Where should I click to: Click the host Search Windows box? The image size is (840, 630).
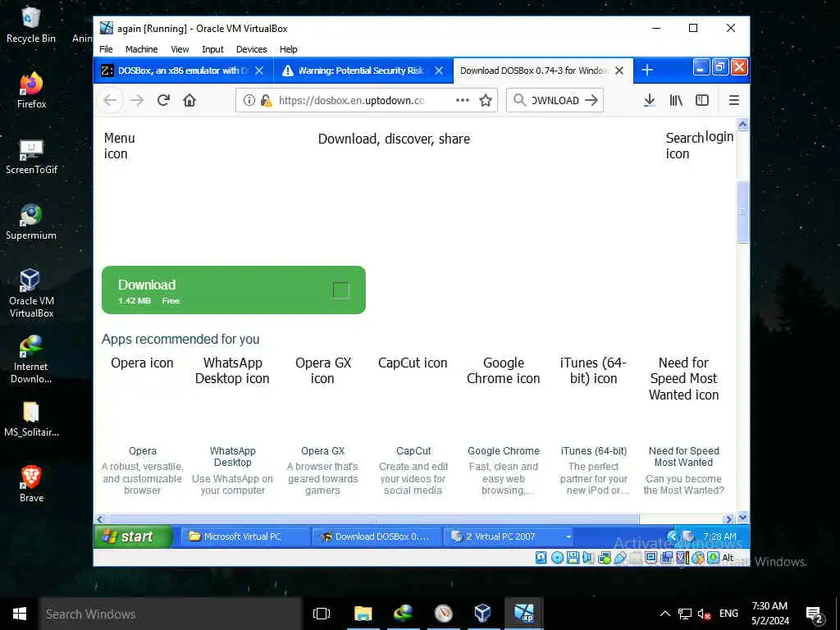pos(171,614)
